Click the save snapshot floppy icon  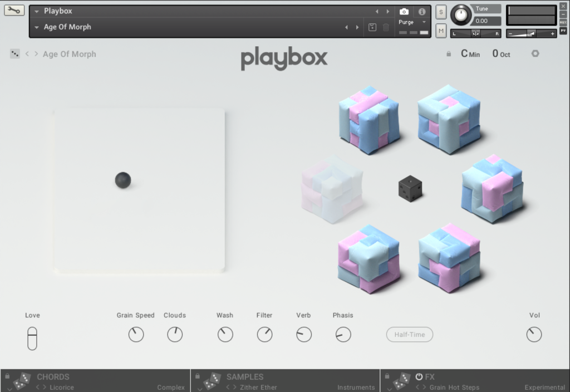372,27
